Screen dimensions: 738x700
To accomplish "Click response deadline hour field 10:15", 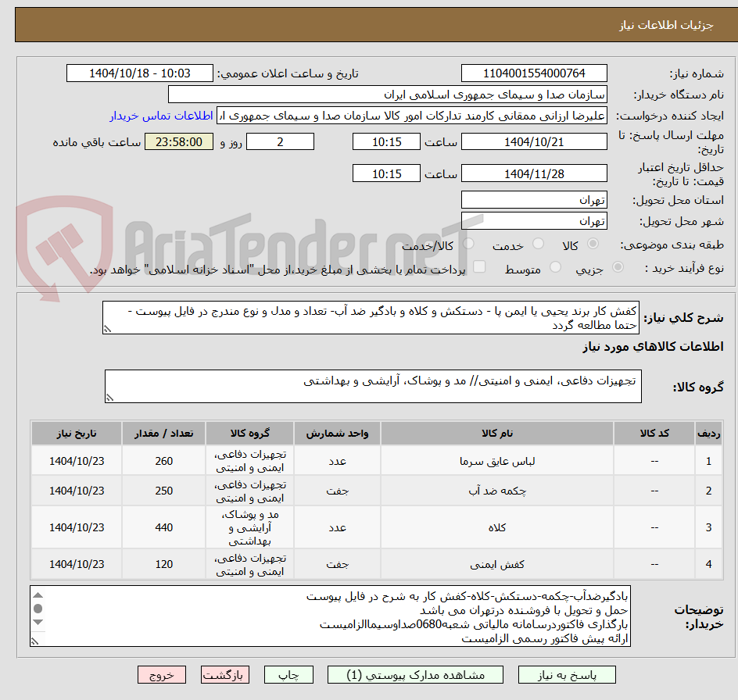I will click(386, 141).
